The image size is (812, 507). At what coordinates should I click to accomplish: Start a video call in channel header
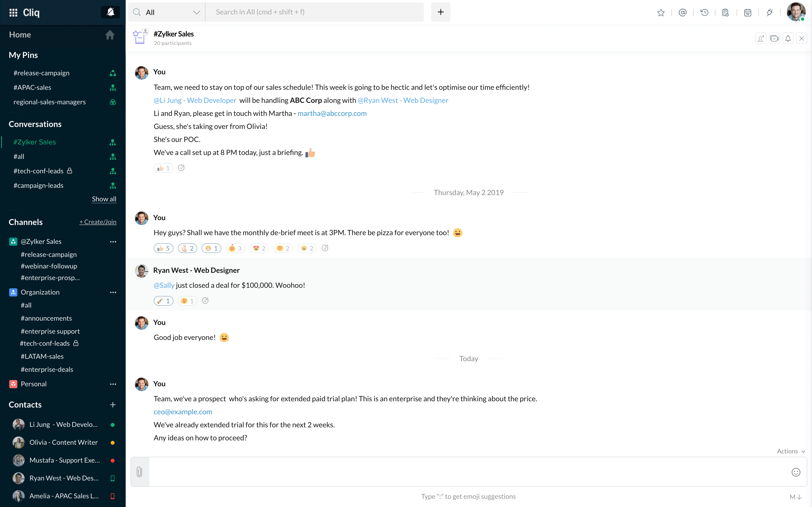[774, 39]
